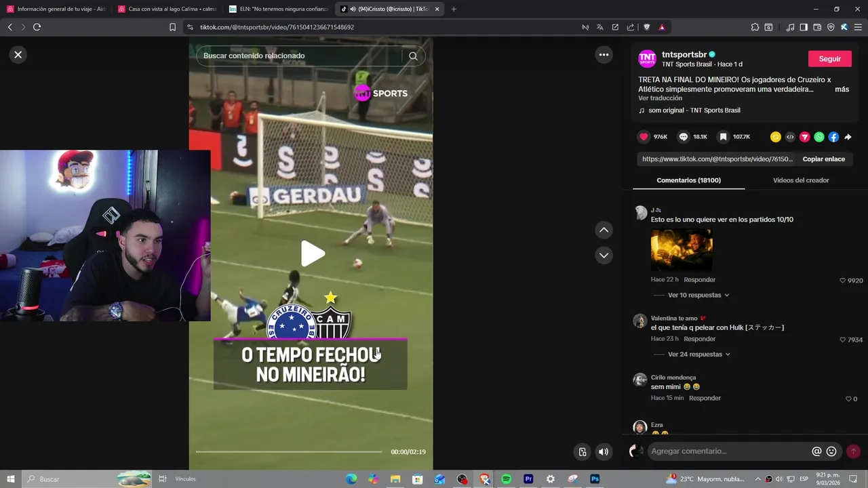Open Brave Rewards triangle icon
Viewport: 868px width, 488px height.
point(662,27)
